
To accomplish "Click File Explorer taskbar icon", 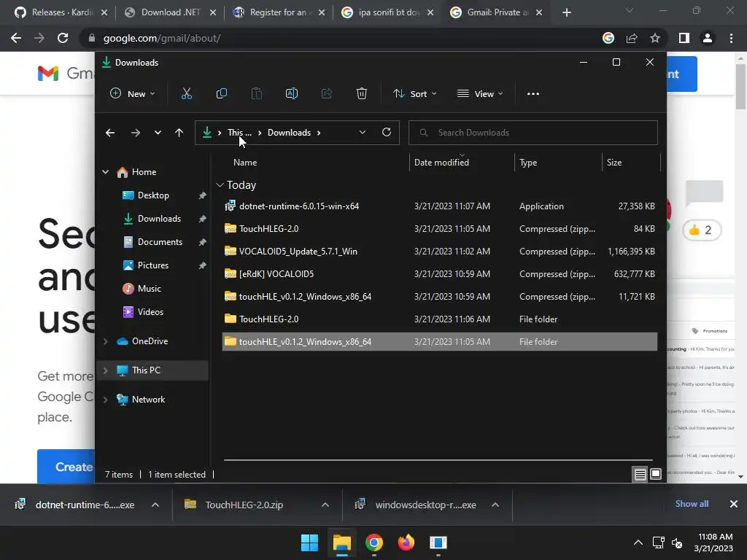I will click(341, 542).
